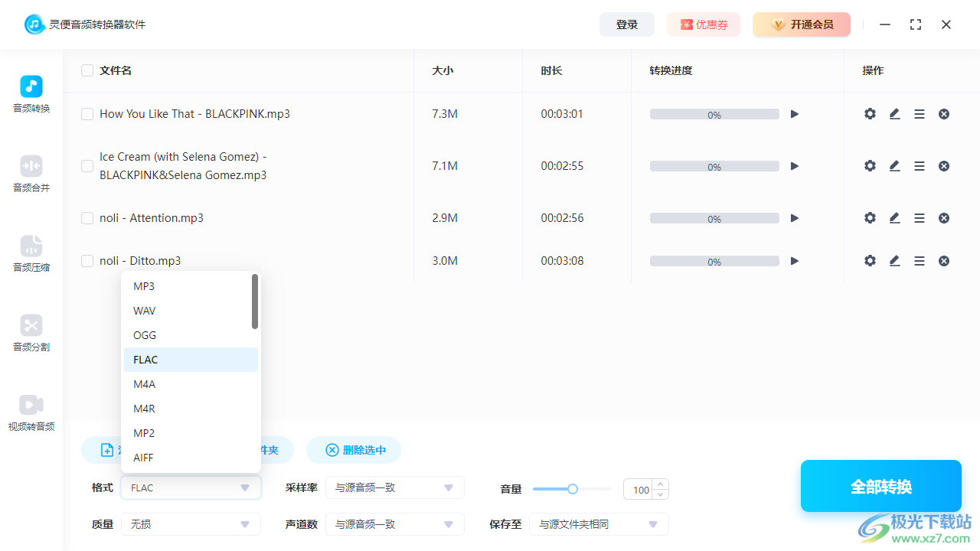
Task: Open settings for How You Like That row
Action: tap(870, 114)
